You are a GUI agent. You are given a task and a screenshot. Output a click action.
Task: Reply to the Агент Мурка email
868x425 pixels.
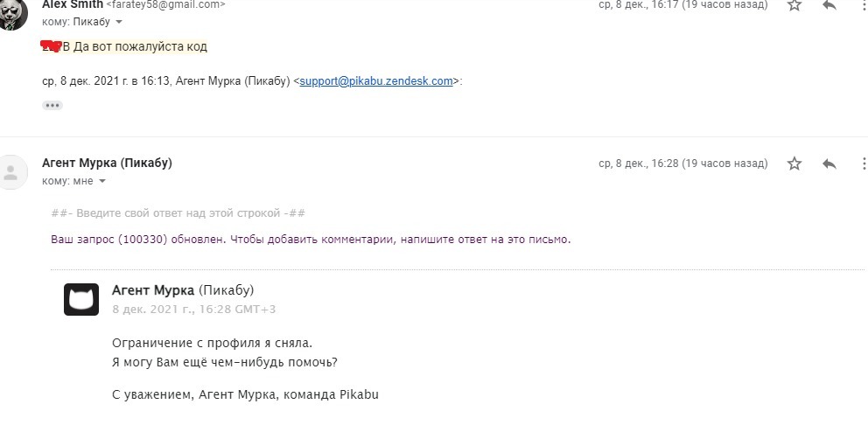pyautogui.click(x=829, y=164)
